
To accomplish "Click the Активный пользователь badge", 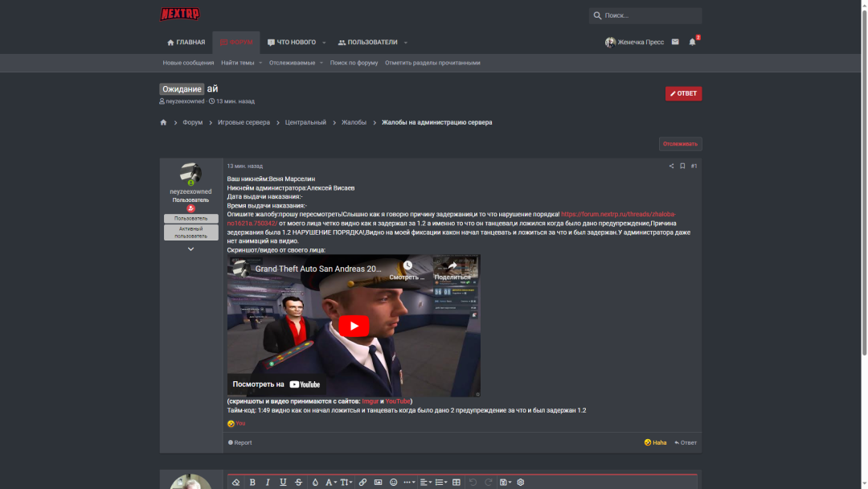I will [190, 232].
